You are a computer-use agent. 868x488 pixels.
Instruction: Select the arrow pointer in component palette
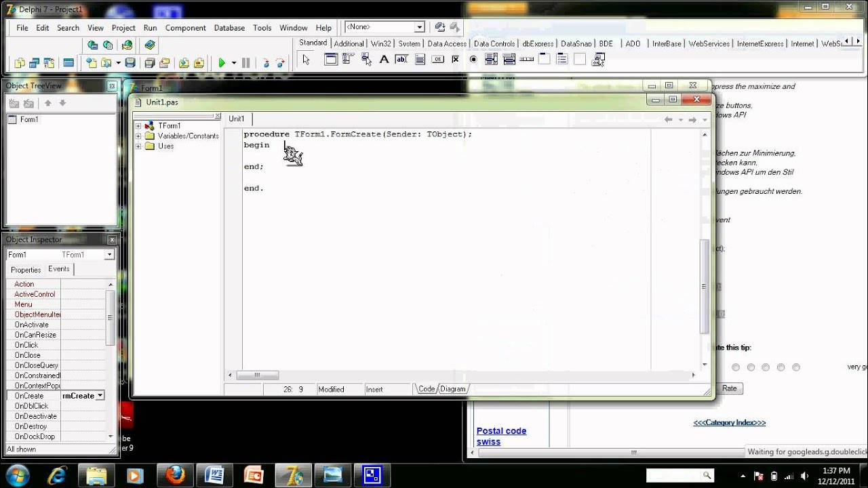[x=307, y=60]
